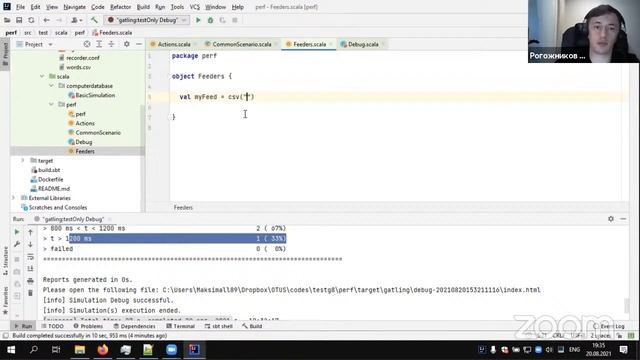Viewport: 640px width, 360px height.
Task: Open the project folder toolbar icon
Action: [7, 20]
